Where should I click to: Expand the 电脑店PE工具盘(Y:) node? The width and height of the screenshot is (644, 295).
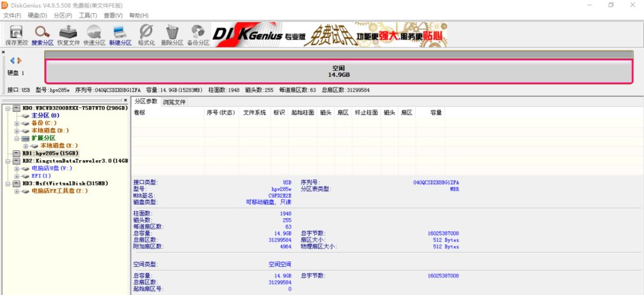click(x=17, y=191)
